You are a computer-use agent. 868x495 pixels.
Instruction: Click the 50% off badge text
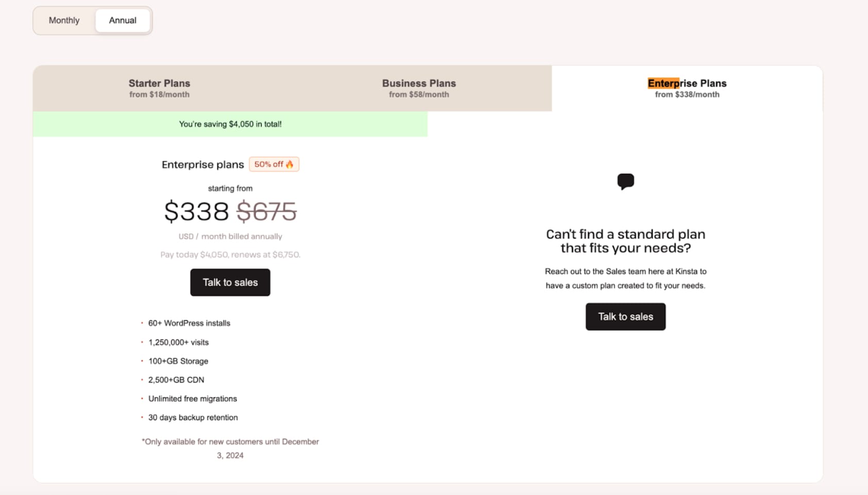point(269,164)
